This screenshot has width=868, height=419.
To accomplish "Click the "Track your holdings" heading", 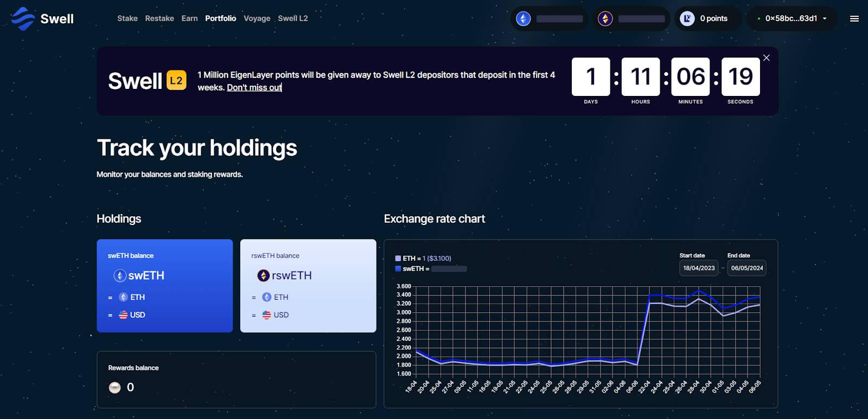I will pos(197,148).
